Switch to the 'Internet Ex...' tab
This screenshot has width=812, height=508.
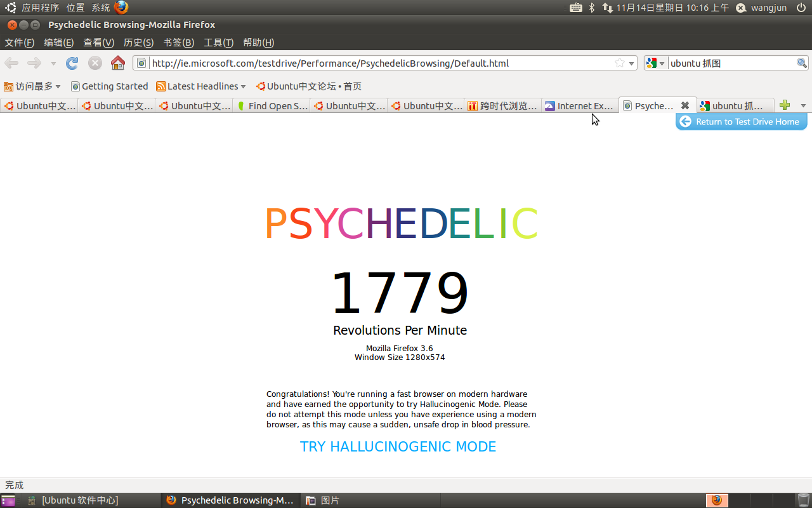(x=580, y=105)
